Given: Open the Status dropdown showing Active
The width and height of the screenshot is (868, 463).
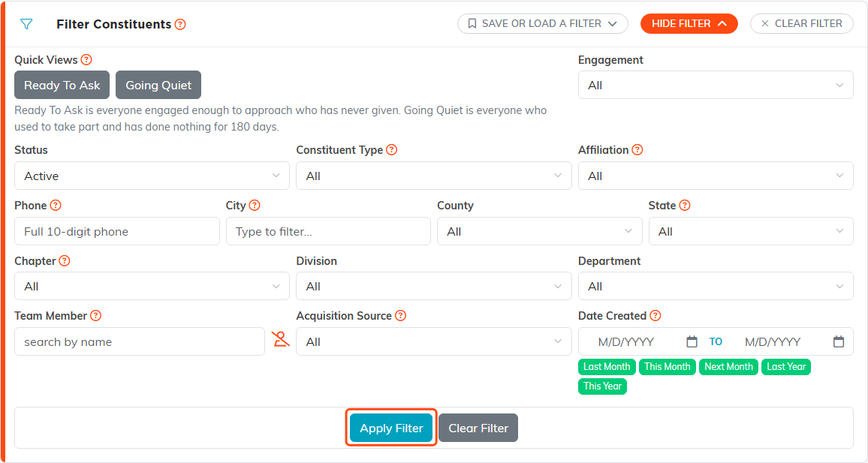Looking at the screenshot, I should 152,176.
